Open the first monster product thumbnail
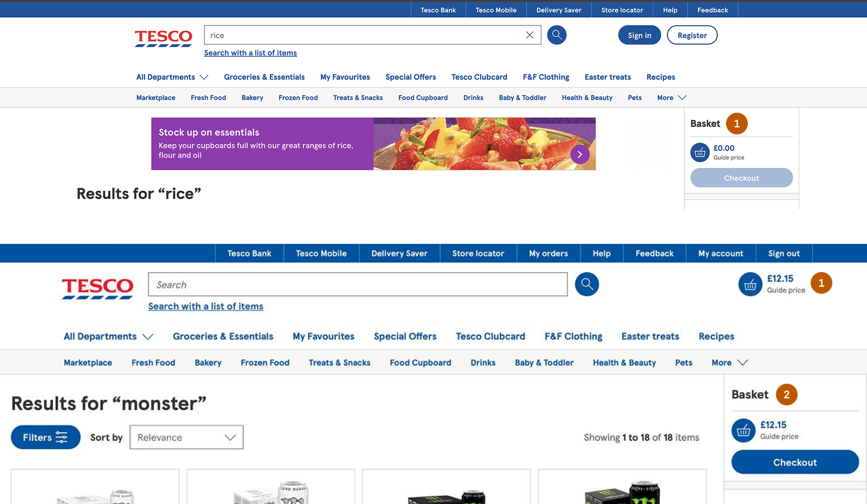This screenshot has height=504, width=867. [95, 488]
